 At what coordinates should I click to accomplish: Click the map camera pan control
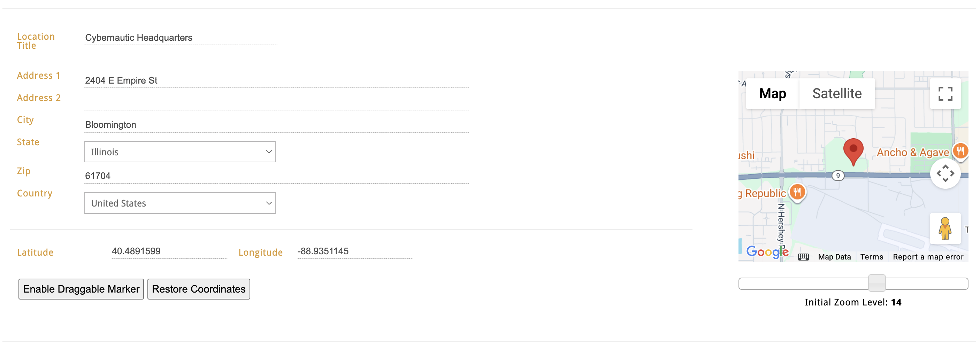pyautogui.click(x=945, y=174)
